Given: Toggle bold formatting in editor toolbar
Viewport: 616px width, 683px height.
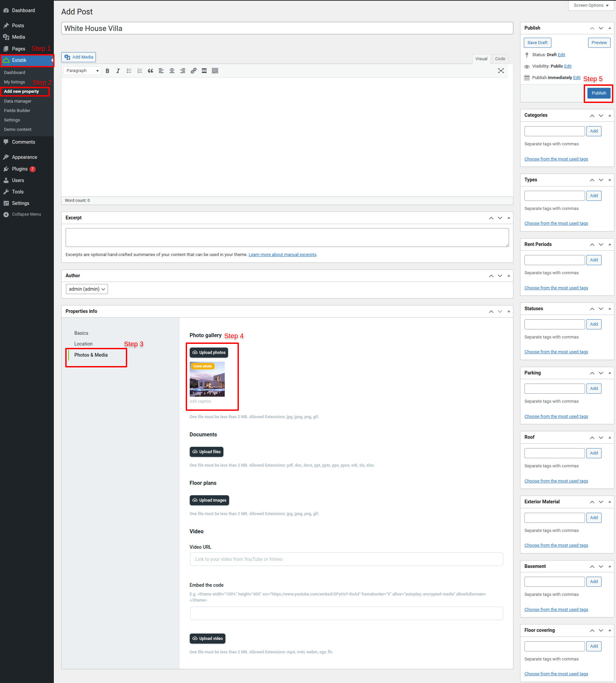Looking at the screenshot, I should pyautogui.click(x=107, y=71).
